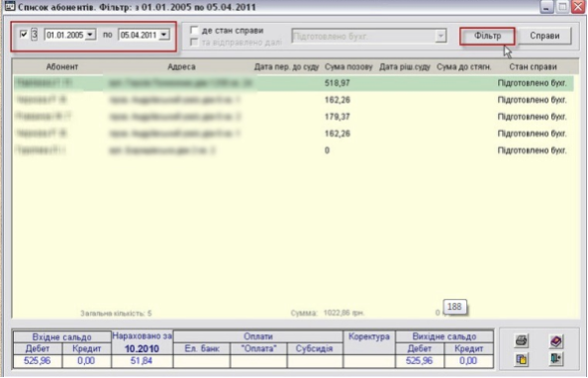The image size is (588, 378).
Task: Select row with sum 179,37
Action: (x=294, y=117)
